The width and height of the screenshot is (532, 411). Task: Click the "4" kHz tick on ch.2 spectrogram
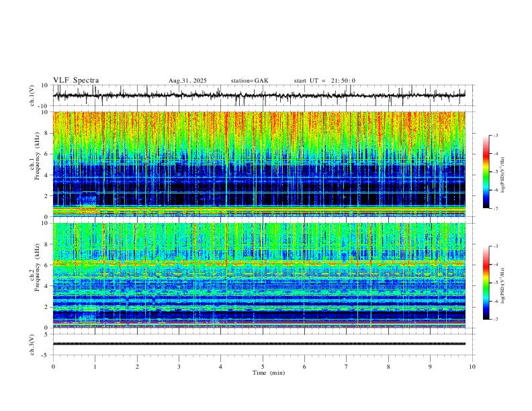tap(46, 286)
